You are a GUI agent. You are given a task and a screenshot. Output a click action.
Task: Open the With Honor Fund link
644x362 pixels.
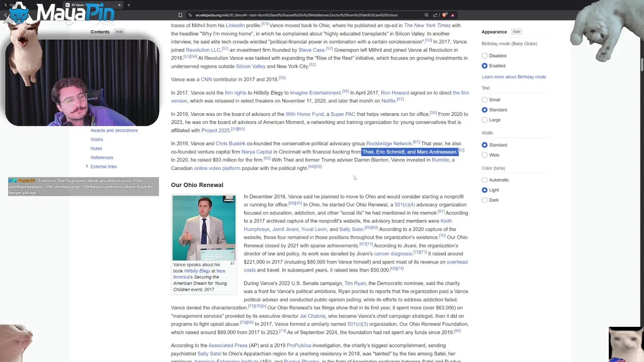coord(304,114)
